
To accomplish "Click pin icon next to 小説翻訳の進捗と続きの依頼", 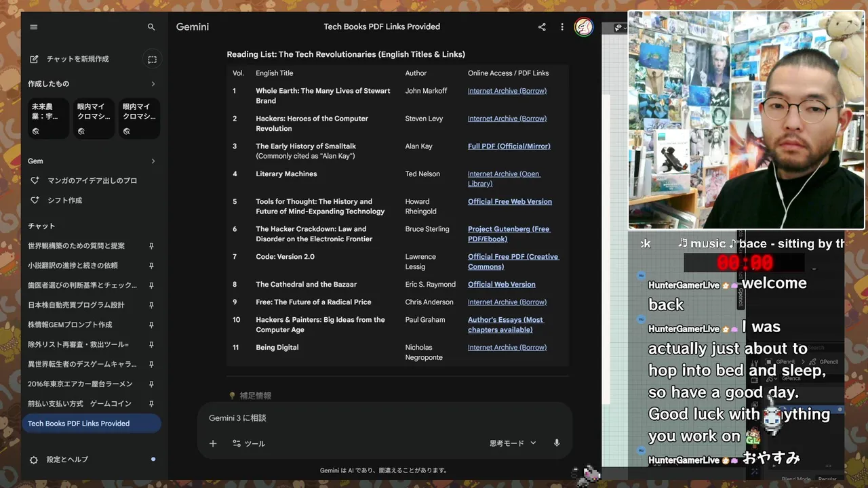I will click(x=151, y=266).
